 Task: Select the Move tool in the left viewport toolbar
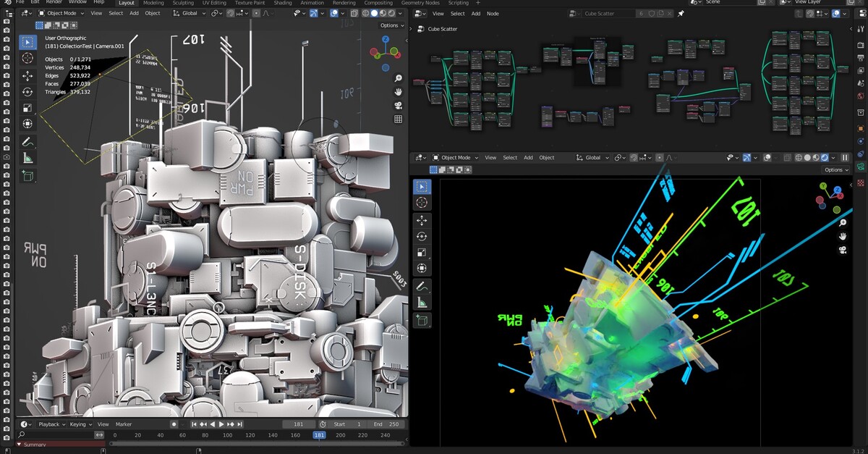click(x=27, y=75)
